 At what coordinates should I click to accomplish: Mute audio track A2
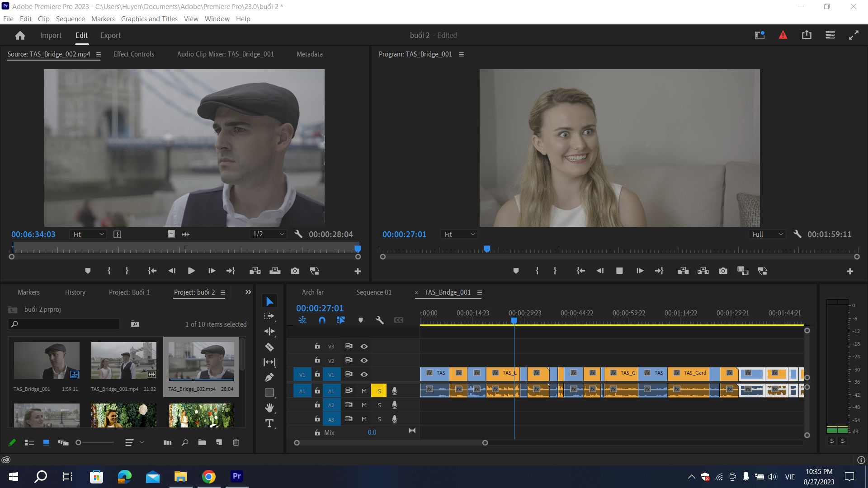pos(364,405)
